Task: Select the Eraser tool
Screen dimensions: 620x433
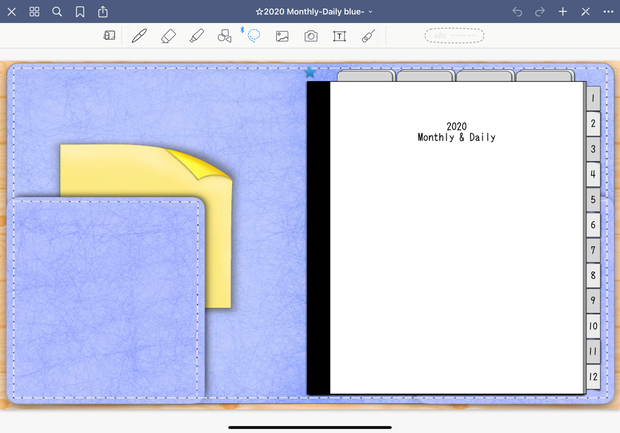Action: coord(168,36)
